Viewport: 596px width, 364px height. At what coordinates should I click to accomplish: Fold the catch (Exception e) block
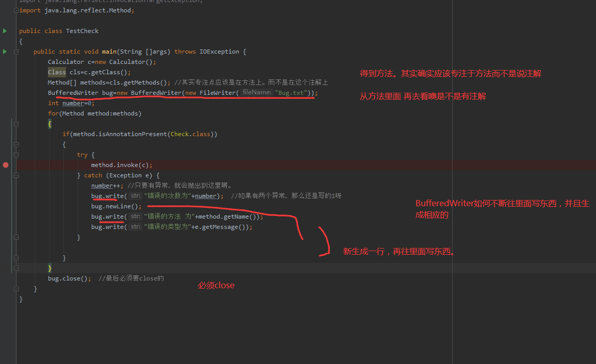coord(16,175)
